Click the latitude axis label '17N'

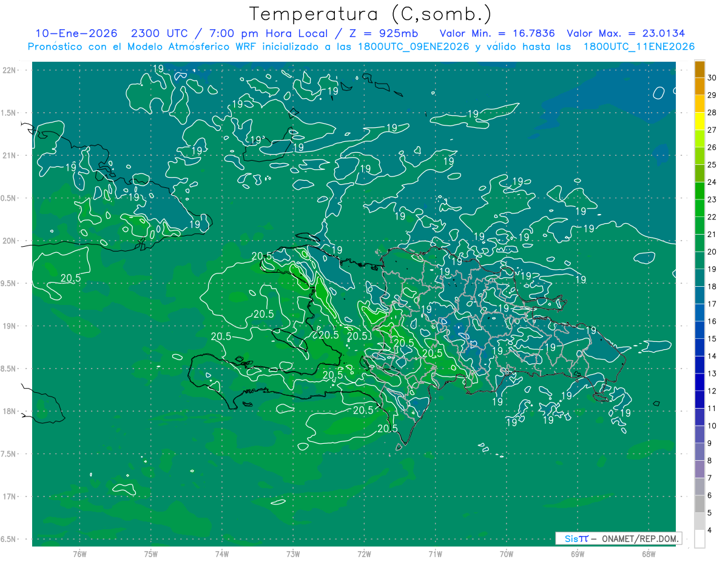(10, 497)
